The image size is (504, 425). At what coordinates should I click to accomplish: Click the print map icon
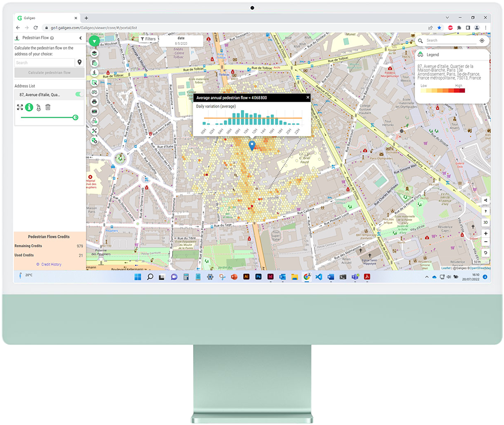[x=94, y=102]
